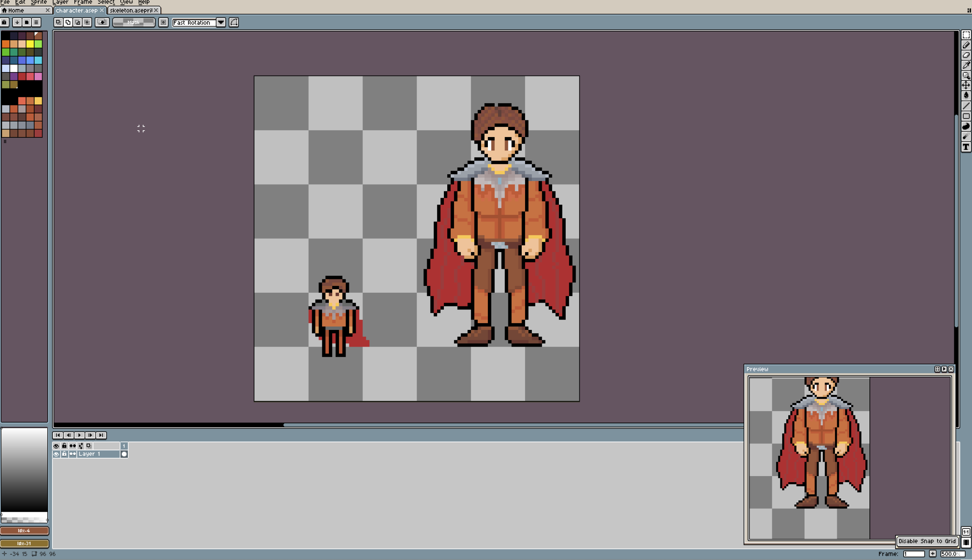Image resolution: width=972 pixels, height=560 pixels.
Task: Open the Fast Rotation algorithm dropdown
Action: pyautogui.click(x=221, y=22)
